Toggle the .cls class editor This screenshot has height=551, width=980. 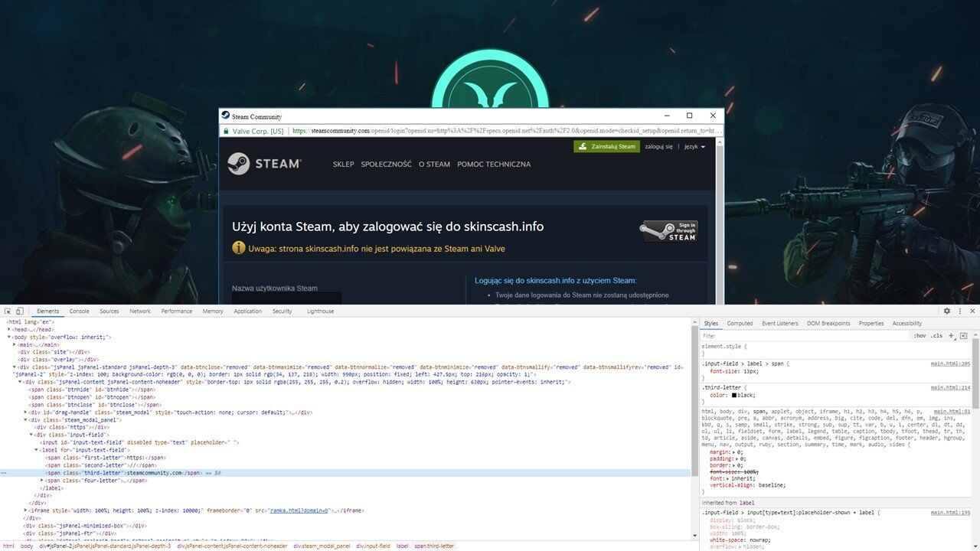936,336
